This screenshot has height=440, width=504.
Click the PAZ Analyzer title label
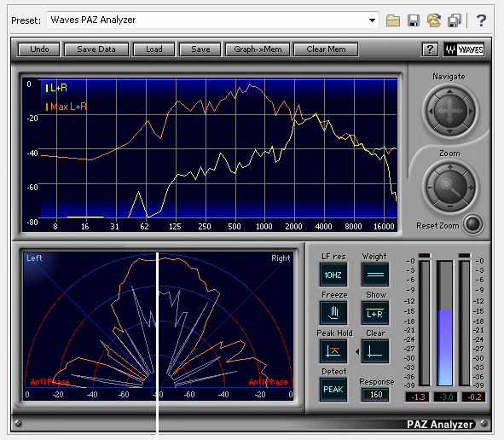[440, 425]
